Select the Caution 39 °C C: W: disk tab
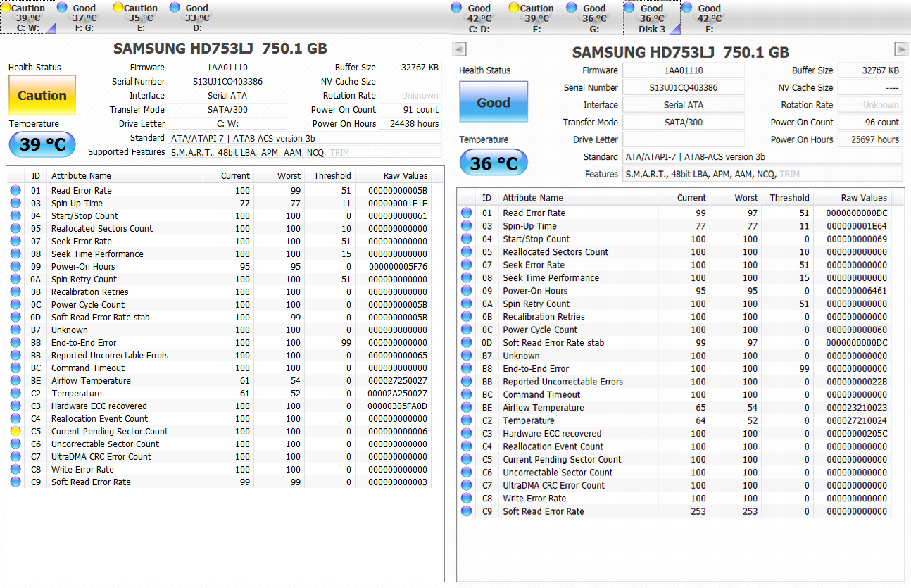Viewport: 911px width, 588px height. click(28, 18)
